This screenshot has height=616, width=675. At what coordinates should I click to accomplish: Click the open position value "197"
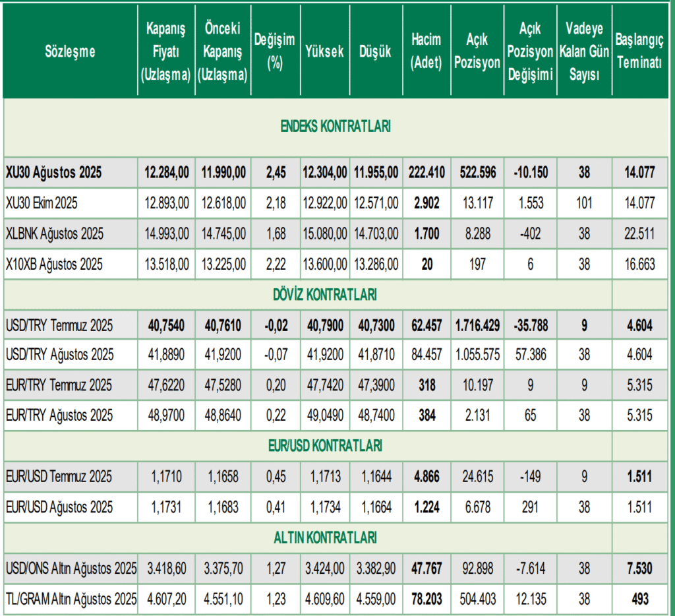(477, 264)
